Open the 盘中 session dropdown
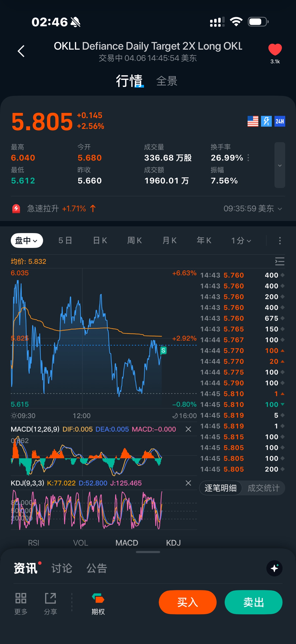296x644 pixels. click(27, 241)
